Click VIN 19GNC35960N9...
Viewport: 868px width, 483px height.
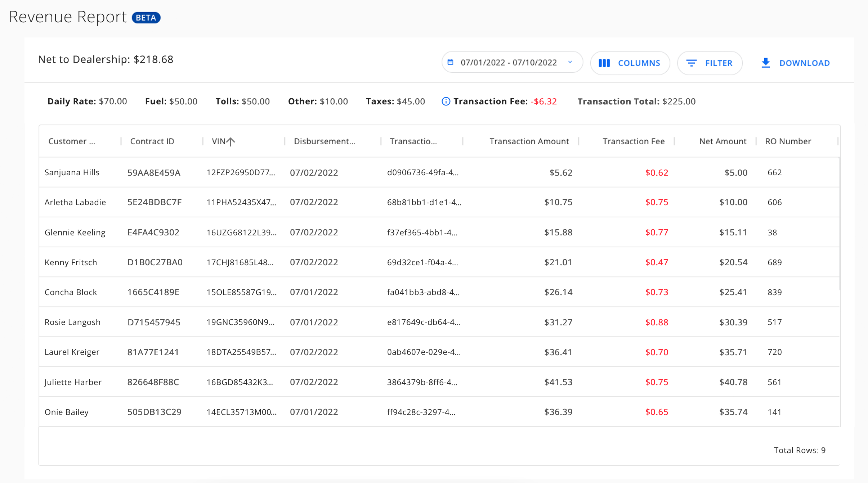[241, 322]
